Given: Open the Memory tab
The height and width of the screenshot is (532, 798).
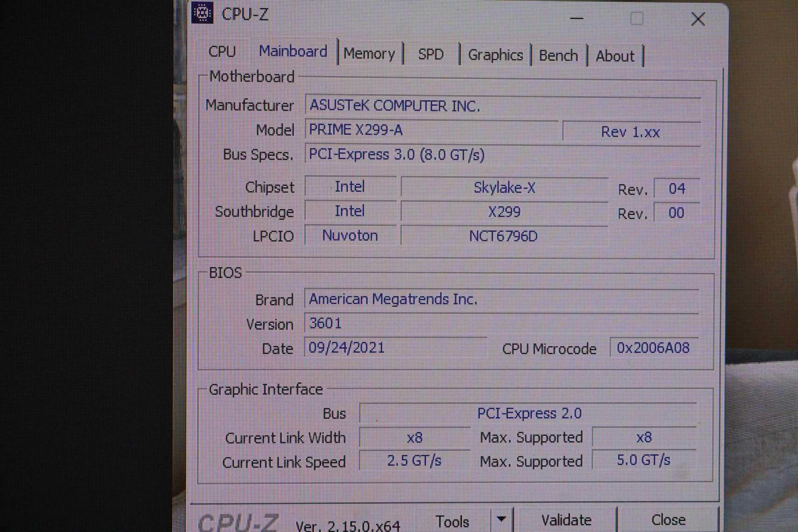Looking at the screenshot, I should tap(369, 54).
